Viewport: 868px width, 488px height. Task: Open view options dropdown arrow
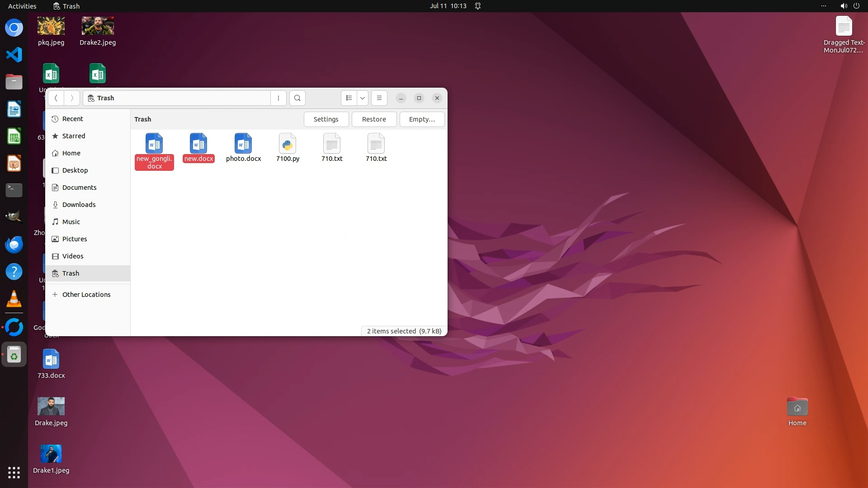click(363, 98)
